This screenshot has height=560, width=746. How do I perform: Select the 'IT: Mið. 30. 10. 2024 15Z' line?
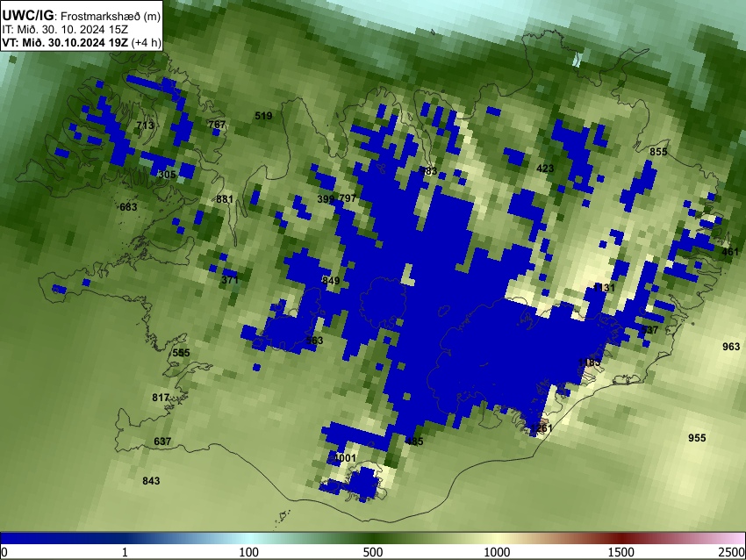65,30
